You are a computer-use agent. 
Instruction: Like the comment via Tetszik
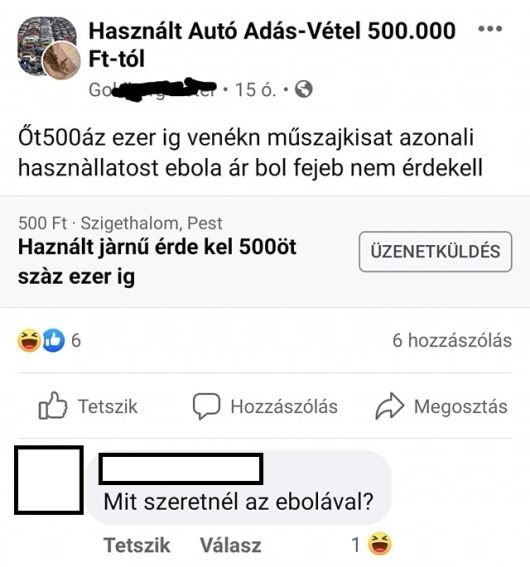137,545
